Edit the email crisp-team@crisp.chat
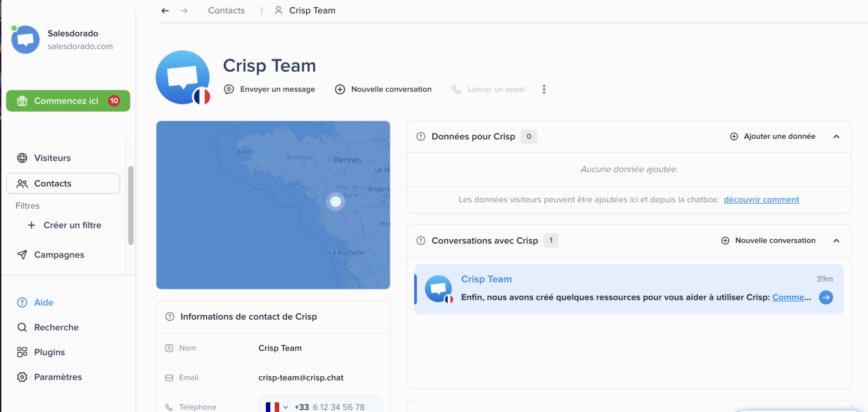The height and width of the screenshot is (412, 868). click(x=301, y=378)
